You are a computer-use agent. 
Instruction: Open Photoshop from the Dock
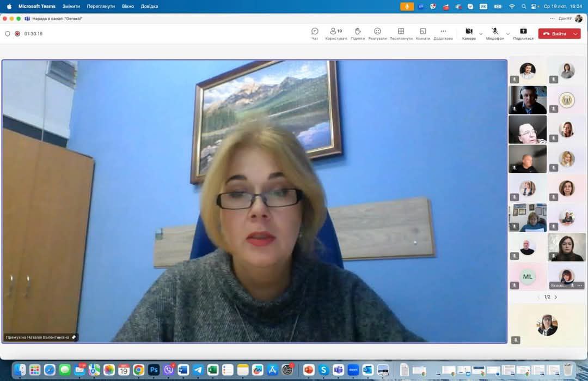click(x=154, y=370)
